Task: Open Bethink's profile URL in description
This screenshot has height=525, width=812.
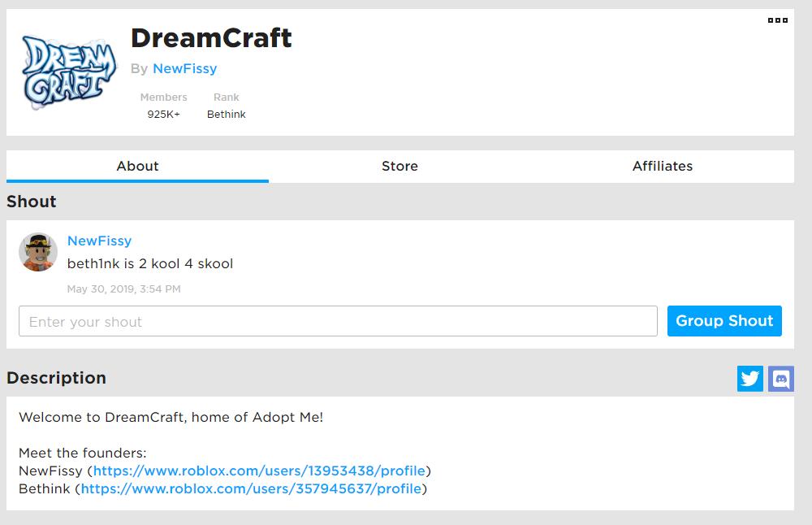Action: 251,488
